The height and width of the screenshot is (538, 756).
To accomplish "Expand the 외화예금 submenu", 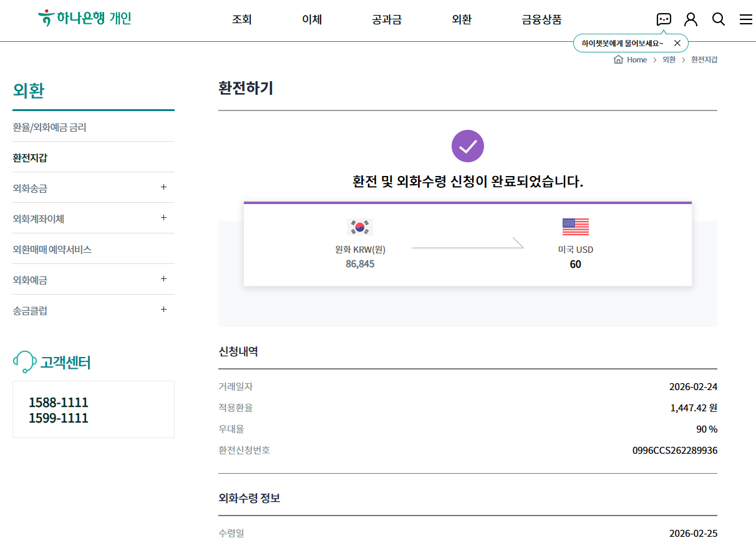I will (163, 279).
